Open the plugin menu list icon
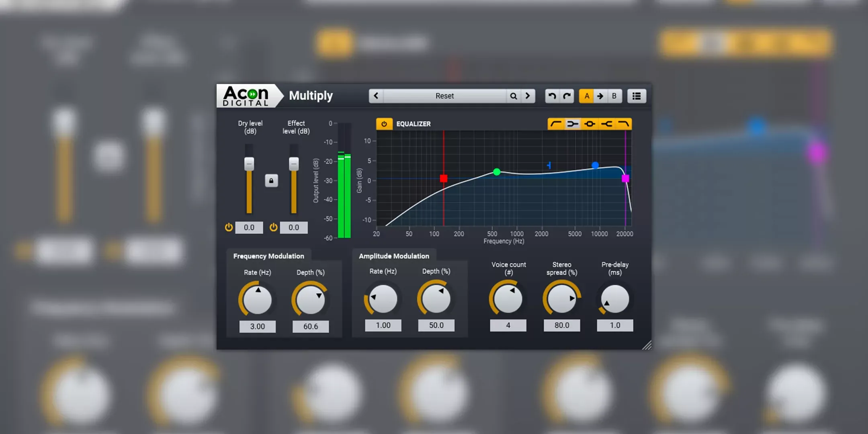Viewport: 868px width, 434px height. (x=637, y=96)
